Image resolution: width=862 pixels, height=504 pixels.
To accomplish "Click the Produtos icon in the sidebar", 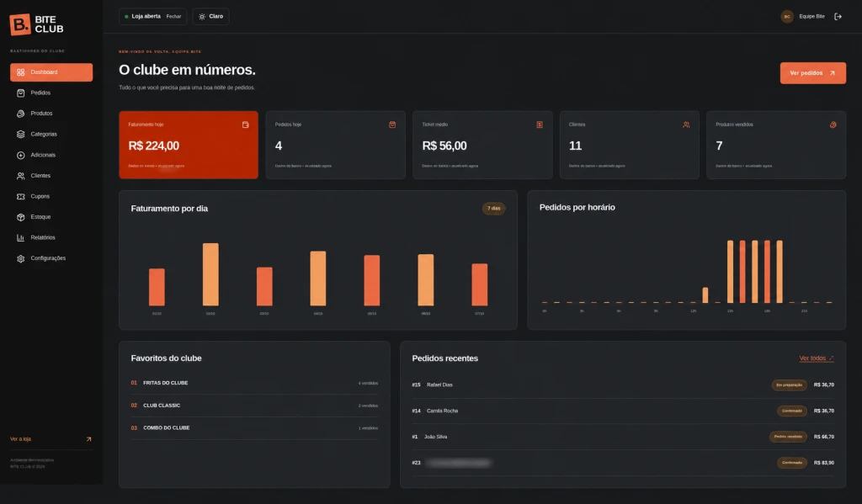I will (x=21, y=114).
